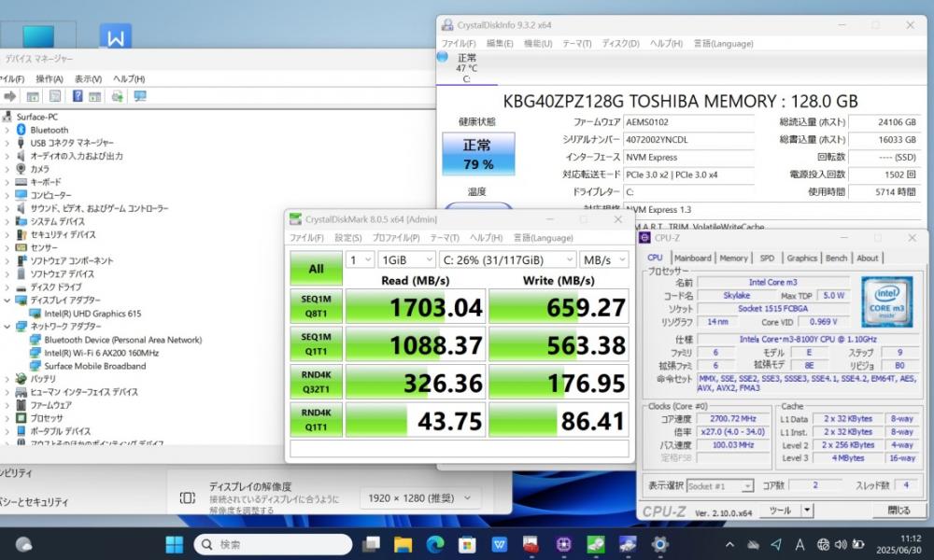This screenshot has width=934, height=560.
Task: Click the Windows Start button
Action: pyautogui.click(x=175, y=544)
